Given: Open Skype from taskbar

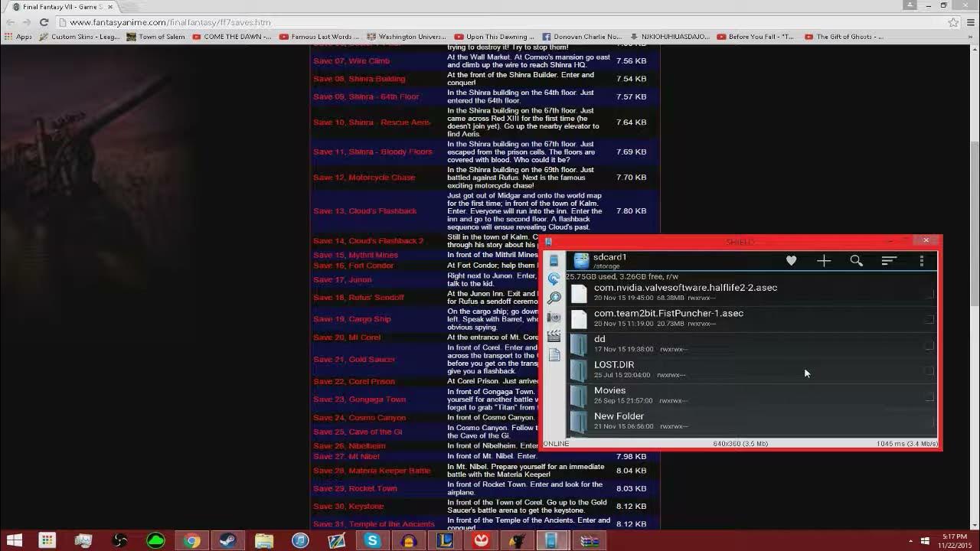Looking at the screenshot, I should coord(372,541).
